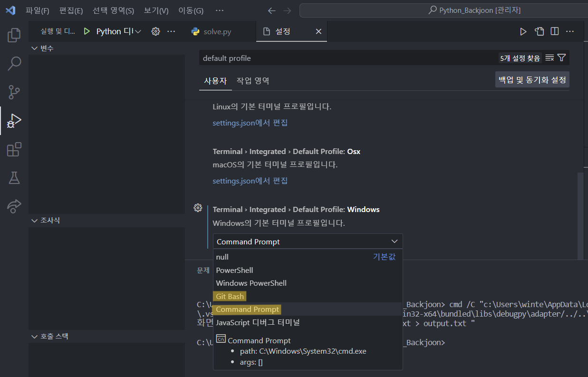Screen dimensions: 588x377
Task: Start debugging with green play icon
Action: tap(87, 31)
